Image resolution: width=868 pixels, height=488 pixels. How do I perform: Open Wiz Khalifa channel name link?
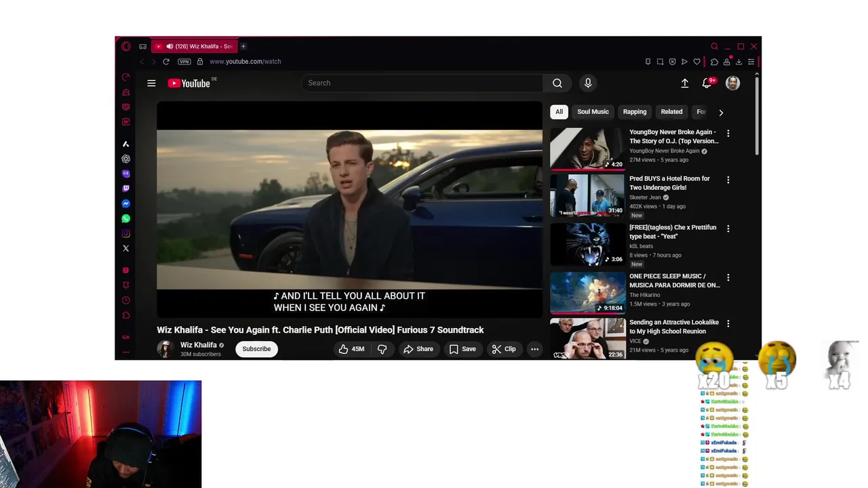click(199, 345)
